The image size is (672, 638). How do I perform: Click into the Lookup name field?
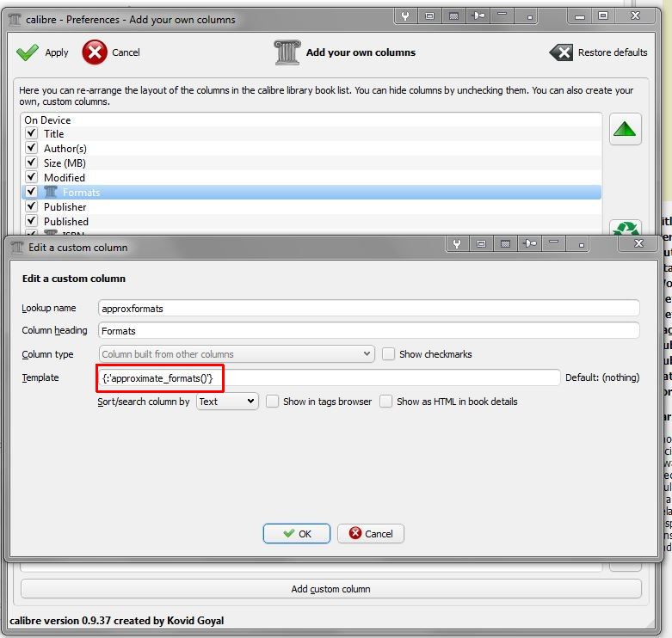pos(368,309)
